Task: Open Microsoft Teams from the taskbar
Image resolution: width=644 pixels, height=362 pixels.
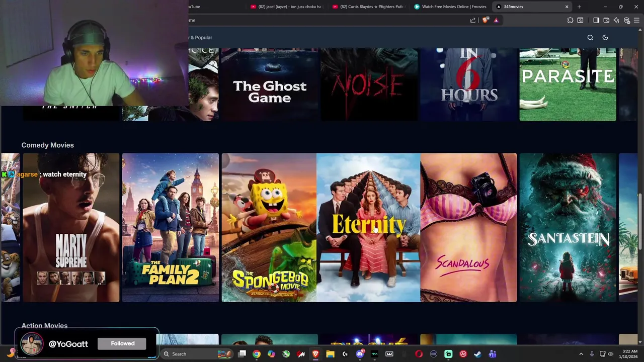Action: coord(493,354)
